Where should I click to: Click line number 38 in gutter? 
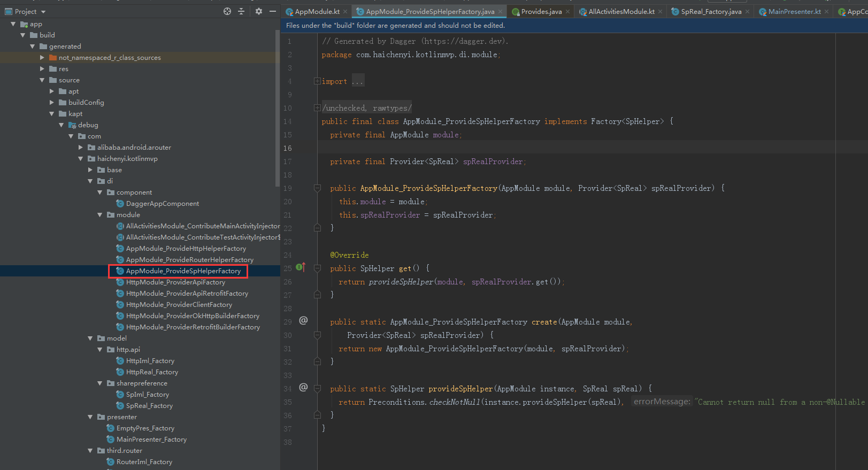click(x=288, y=442)
